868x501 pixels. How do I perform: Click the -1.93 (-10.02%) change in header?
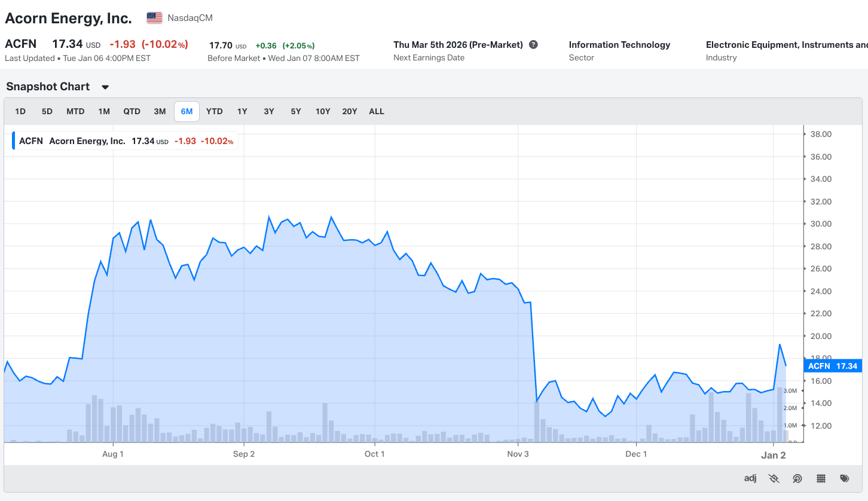(149, 44)
